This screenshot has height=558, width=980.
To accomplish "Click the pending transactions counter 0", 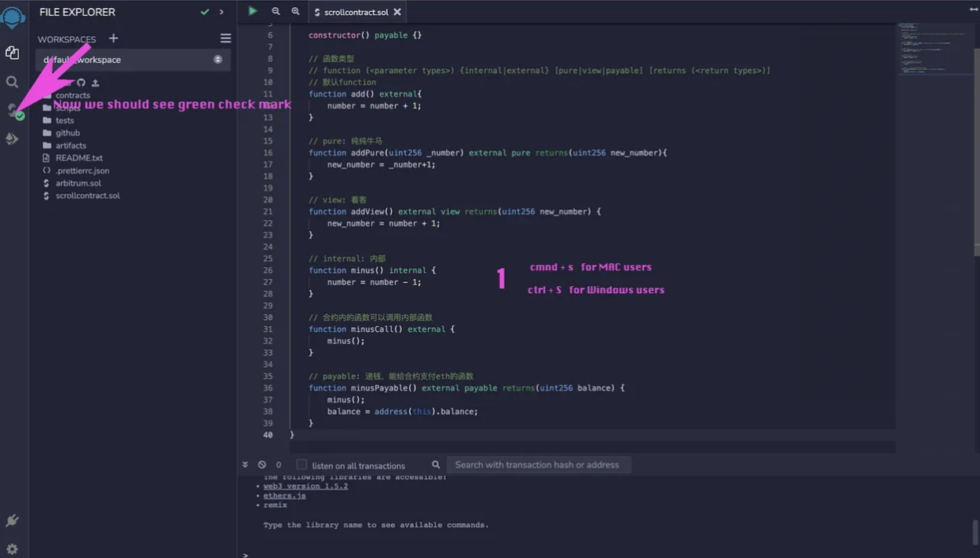I will tap(278, 464).
